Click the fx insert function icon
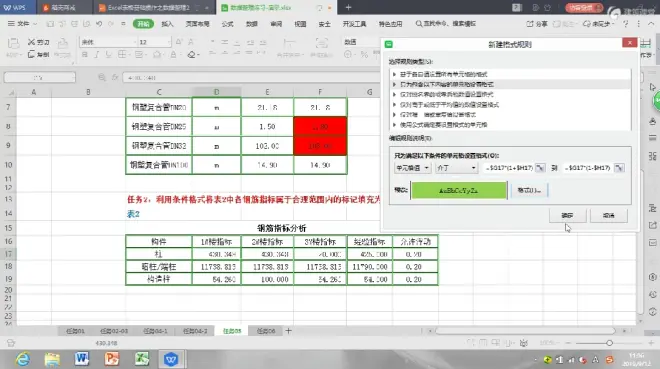 [114, 77]
